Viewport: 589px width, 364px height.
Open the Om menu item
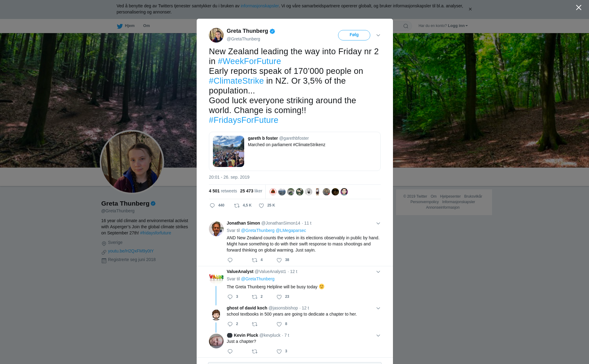146,26
